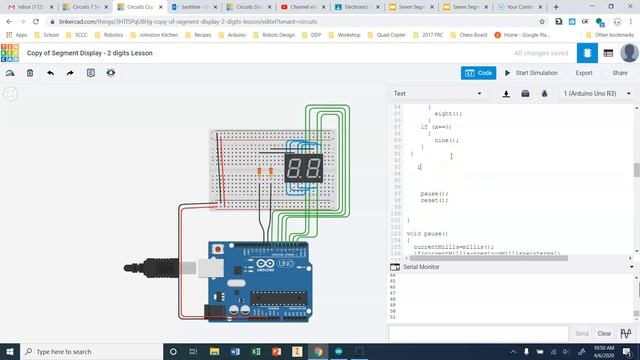Viewport: 640px width, 360px height.
Task: Open the Robotics bookmarks folder
Action: pyautogui.click(x=109, y=35)
